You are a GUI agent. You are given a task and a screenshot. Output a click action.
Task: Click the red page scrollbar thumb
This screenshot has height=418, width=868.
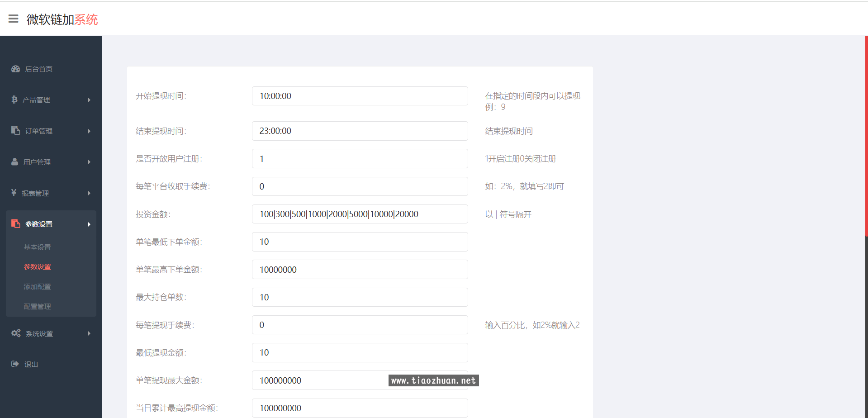[866, 136]
